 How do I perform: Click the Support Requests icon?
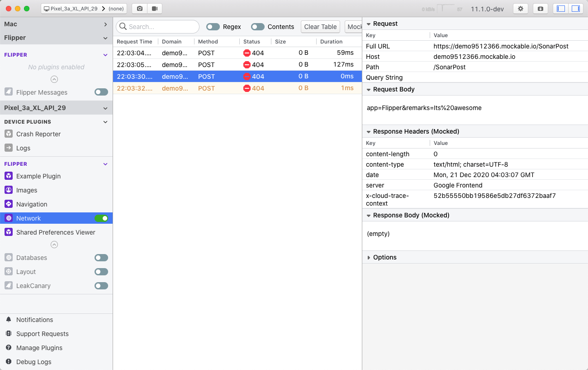[8, 334]
